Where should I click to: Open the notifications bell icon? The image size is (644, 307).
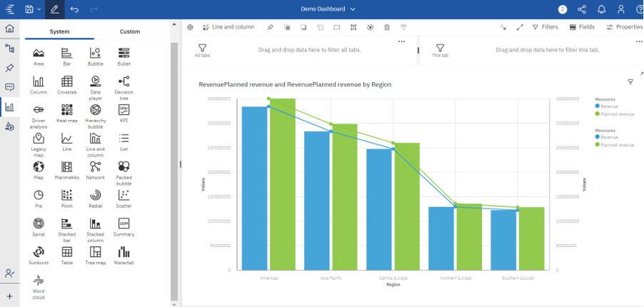tap(602, 9)
